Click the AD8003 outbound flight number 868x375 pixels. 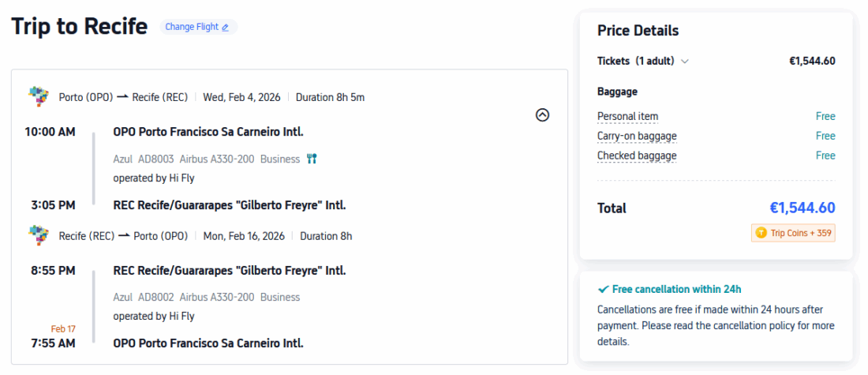[155, 159]
